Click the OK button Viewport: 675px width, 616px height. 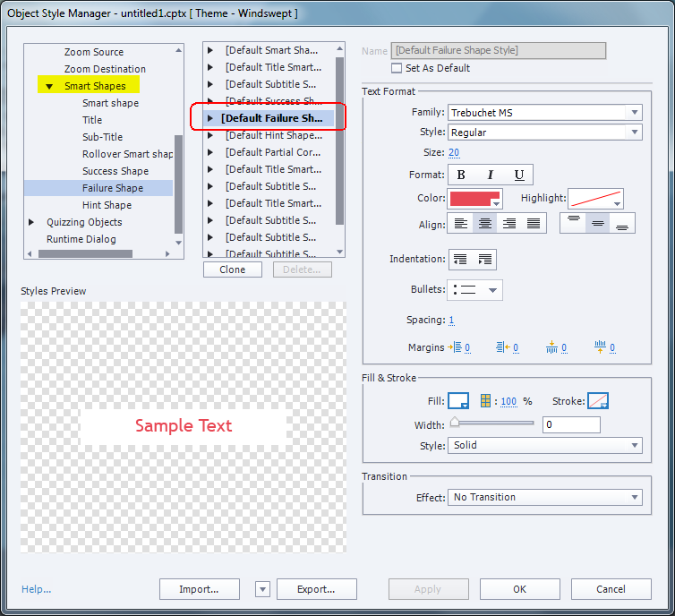(x=519, y=589)
